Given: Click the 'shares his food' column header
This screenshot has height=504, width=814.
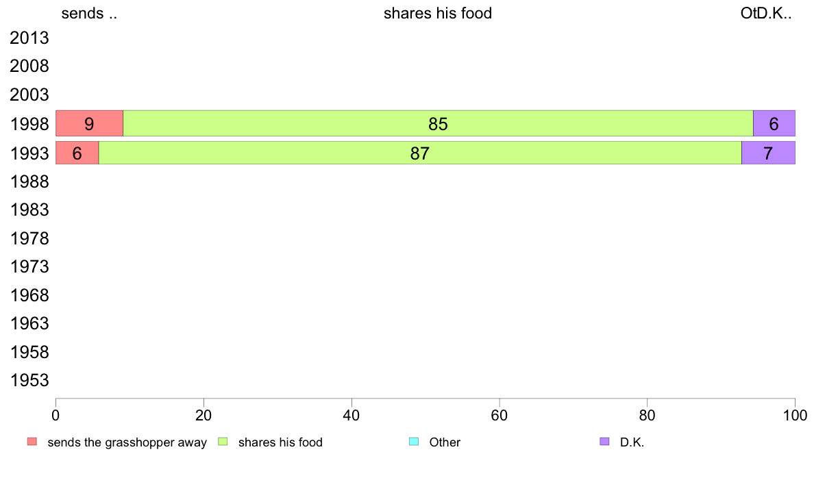Looking at the screenshot, I should (x=438, y=13).
